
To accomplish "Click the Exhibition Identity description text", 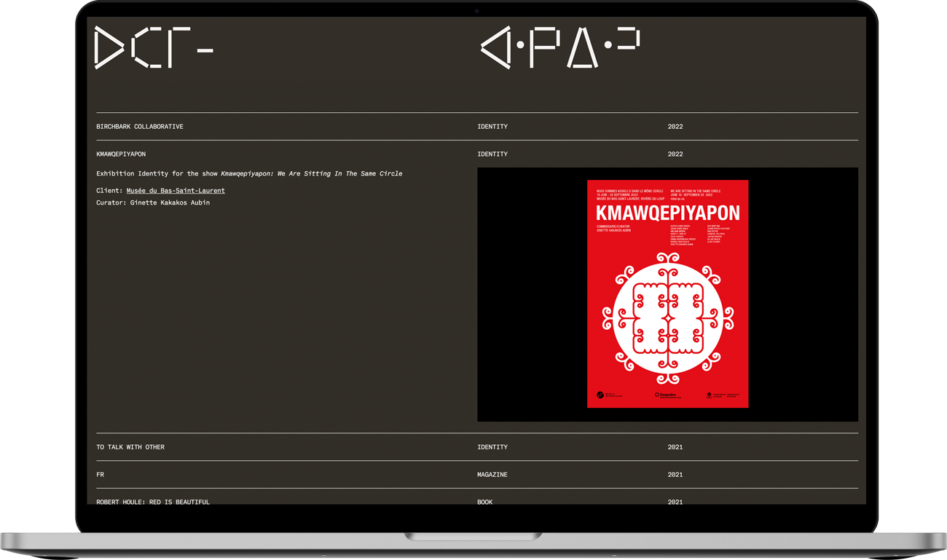I will 249,174.
